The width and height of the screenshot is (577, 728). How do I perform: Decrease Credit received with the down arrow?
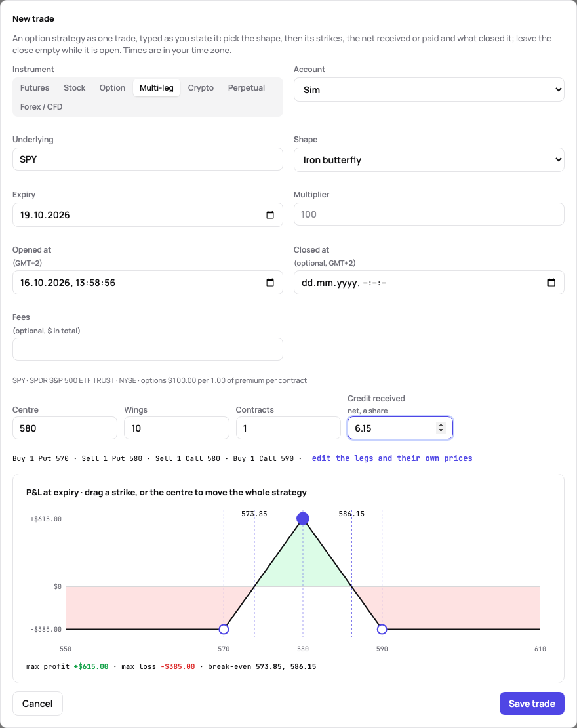(441, 431)
